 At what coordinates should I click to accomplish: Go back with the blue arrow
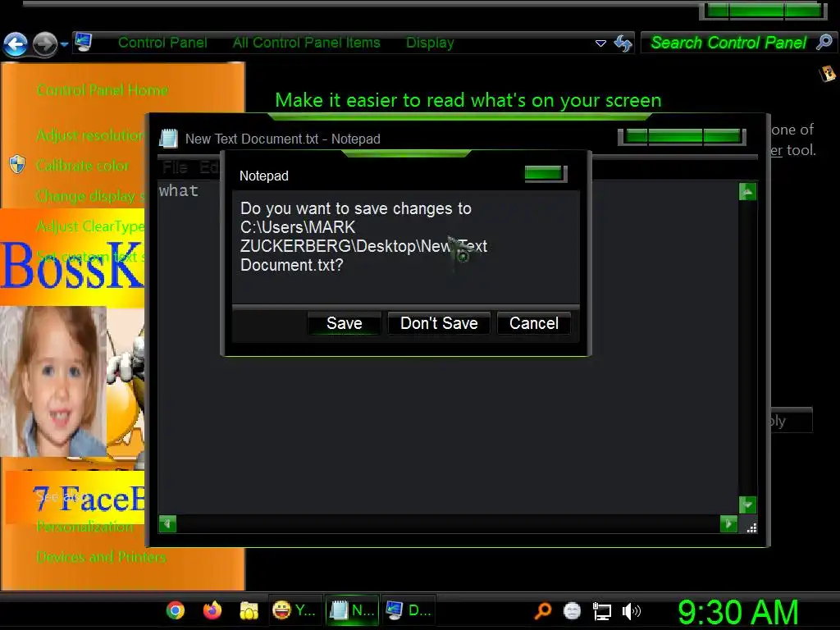click(15, 44)
